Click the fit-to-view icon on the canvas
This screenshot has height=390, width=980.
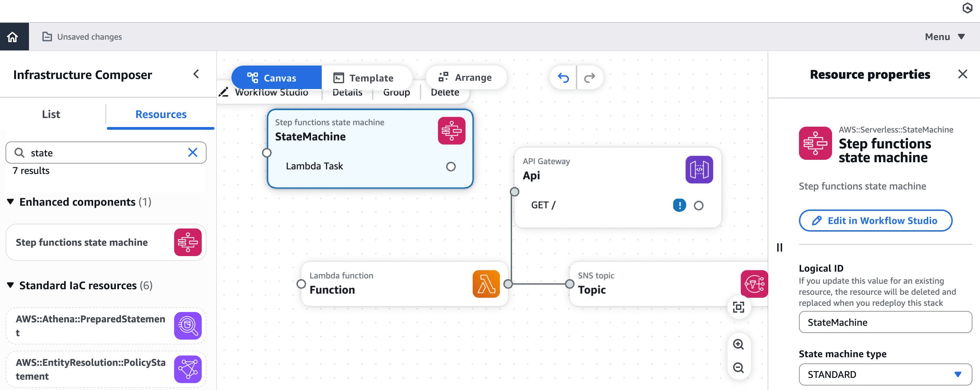(738, 307)
